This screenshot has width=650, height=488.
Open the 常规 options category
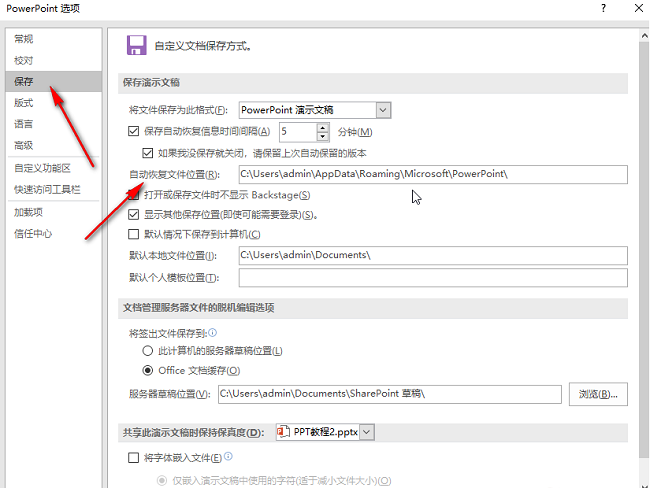click(x=54, y=39)
